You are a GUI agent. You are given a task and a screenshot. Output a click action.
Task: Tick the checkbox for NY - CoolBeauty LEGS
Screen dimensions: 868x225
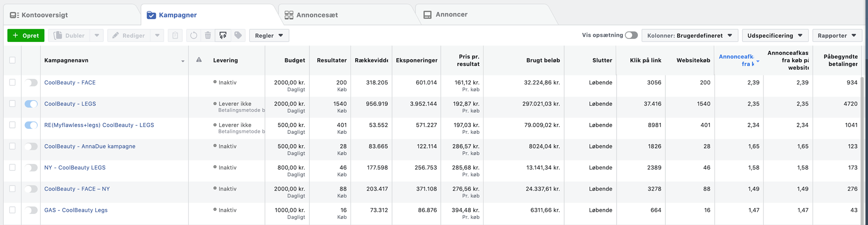tap(12, 167)
